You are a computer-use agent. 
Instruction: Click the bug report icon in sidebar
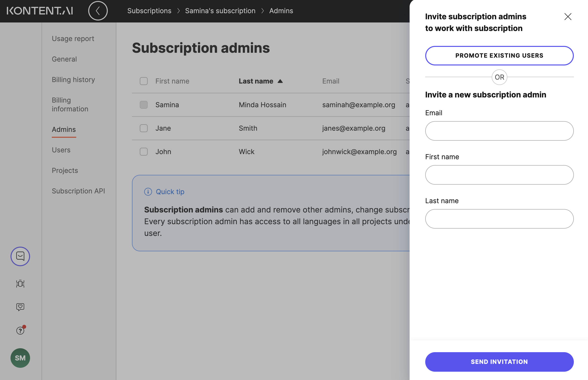20,284
